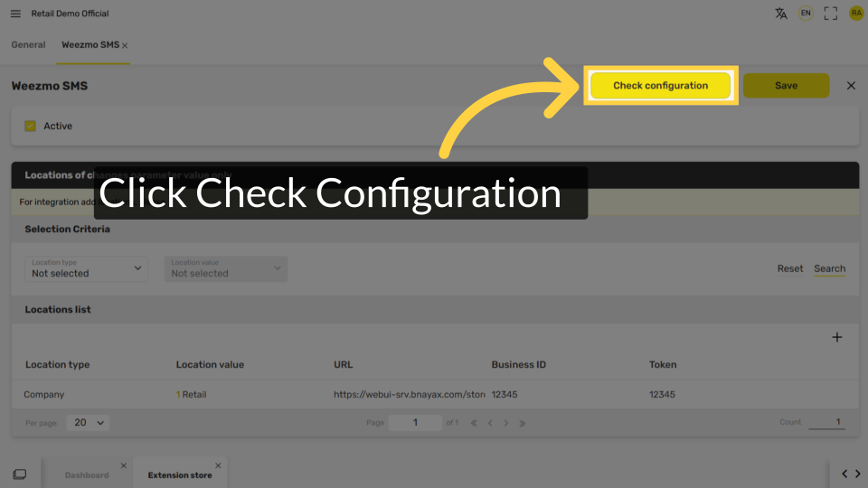Click the URL column header
Screen dimensions: 868x488
point(343,364)
